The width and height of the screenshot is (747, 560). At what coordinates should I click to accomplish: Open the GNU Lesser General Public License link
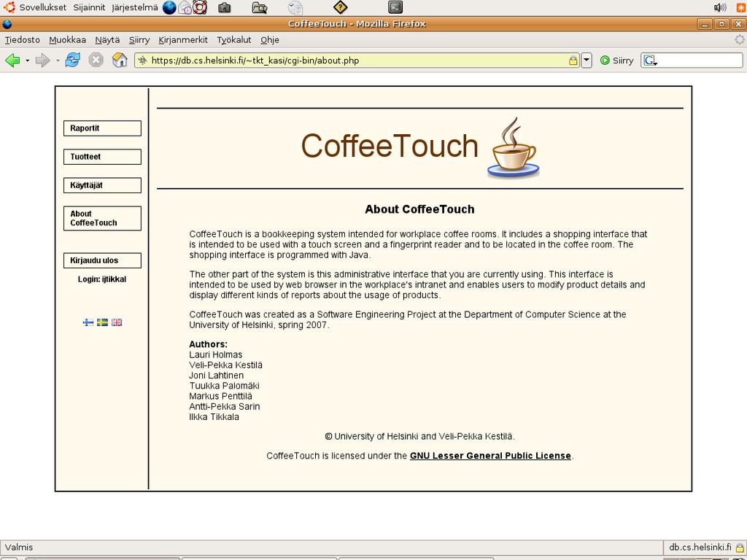[x=490, y=456]
